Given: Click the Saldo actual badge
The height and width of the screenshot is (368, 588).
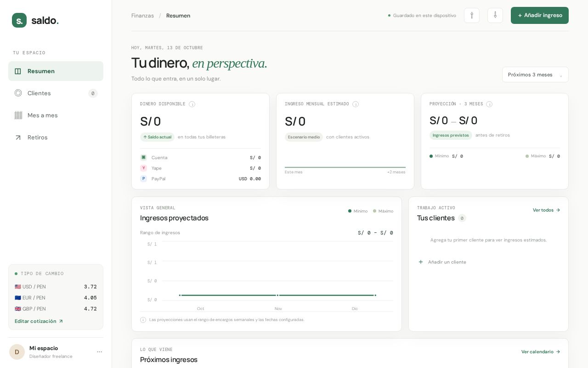Looking at the screenshot, I should (x=157, y=137).
